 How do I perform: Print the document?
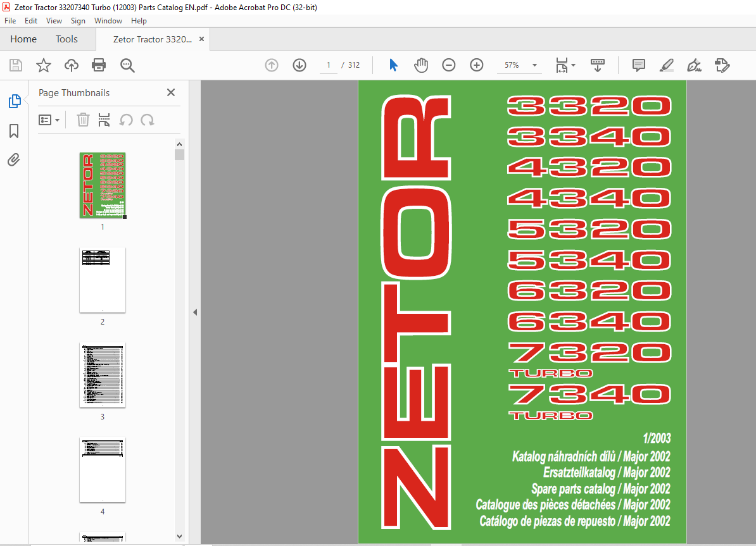click(x=99, y=65)
